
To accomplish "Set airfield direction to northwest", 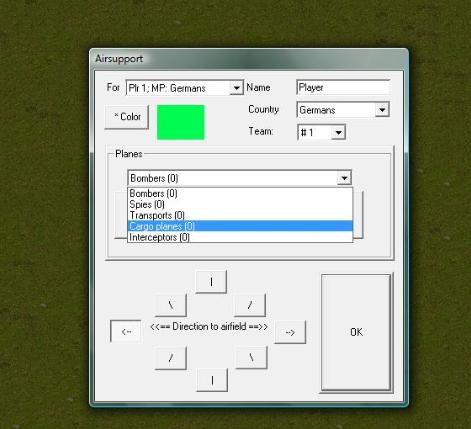I will pos(171,305).
